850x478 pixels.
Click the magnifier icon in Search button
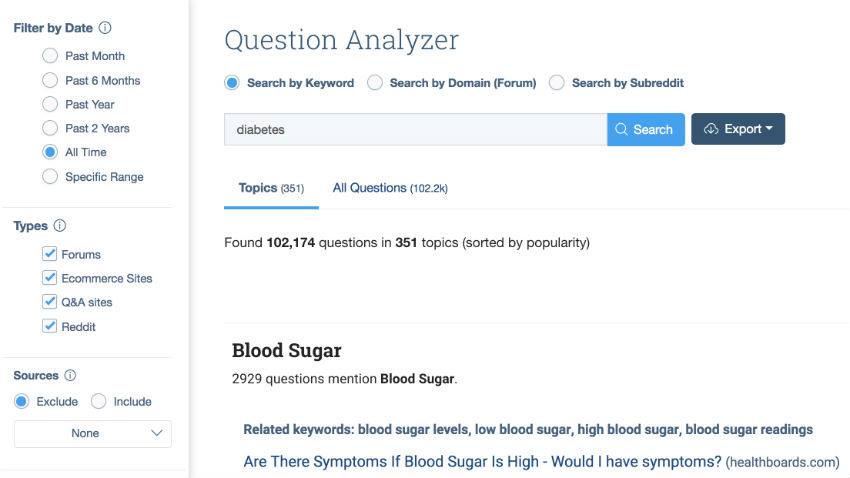point(621,129)
